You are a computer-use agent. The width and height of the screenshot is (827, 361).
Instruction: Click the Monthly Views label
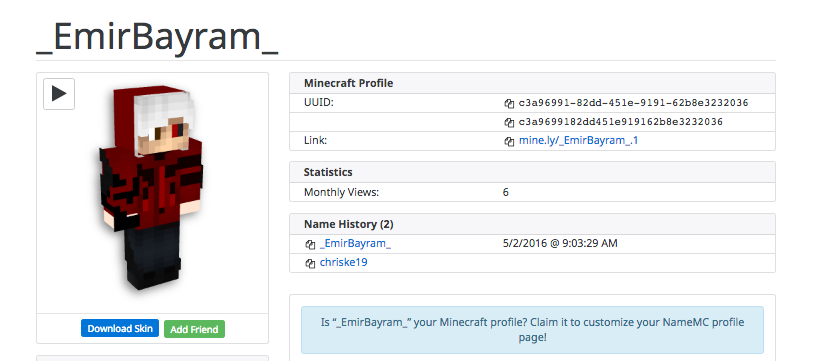point(341,192)
